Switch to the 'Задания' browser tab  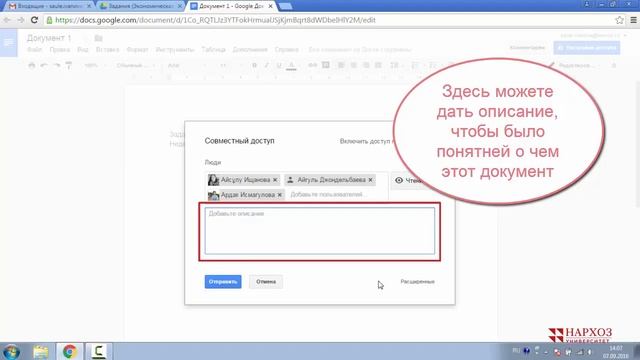pyautogui.click(x=140, y=6)
